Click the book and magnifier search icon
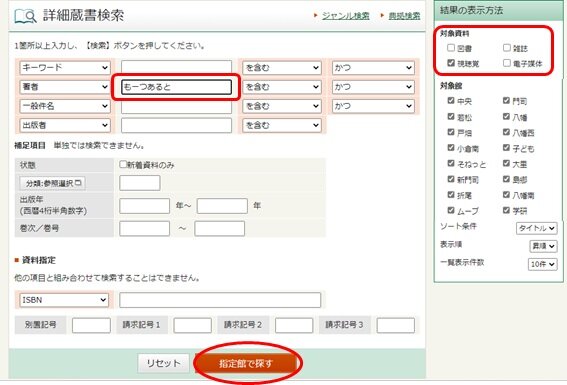 coord(25,16)
